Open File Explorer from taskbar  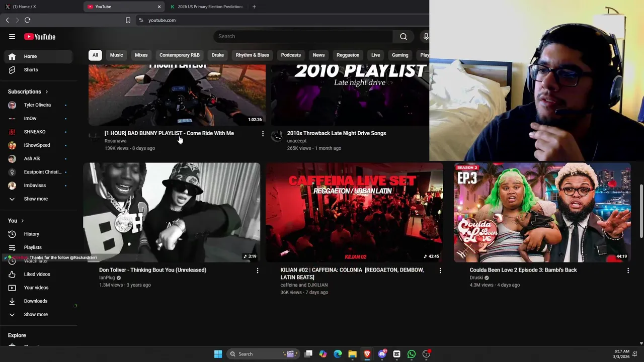pos(352,354)
